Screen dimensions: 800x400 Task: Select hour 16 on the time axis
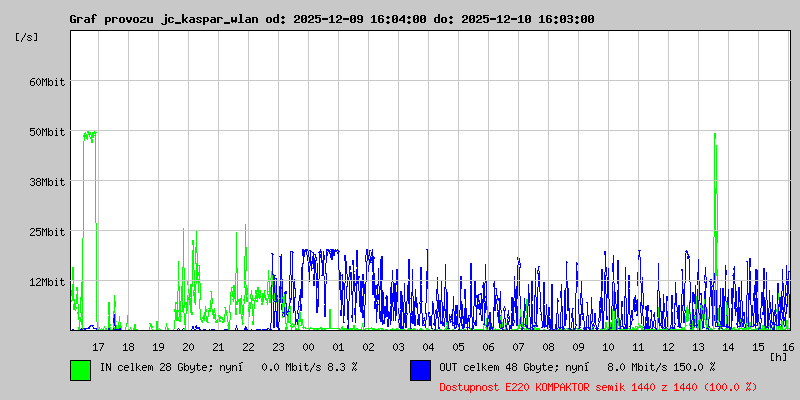pyautogui.click(x=788, y=347)
